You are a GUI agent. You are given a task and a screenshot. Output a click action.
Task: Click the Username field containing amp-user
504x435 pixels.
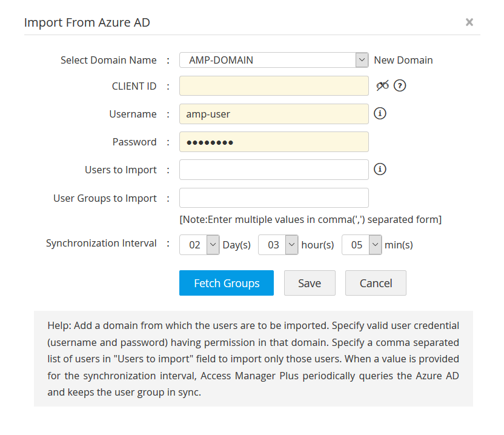(274, 114)
